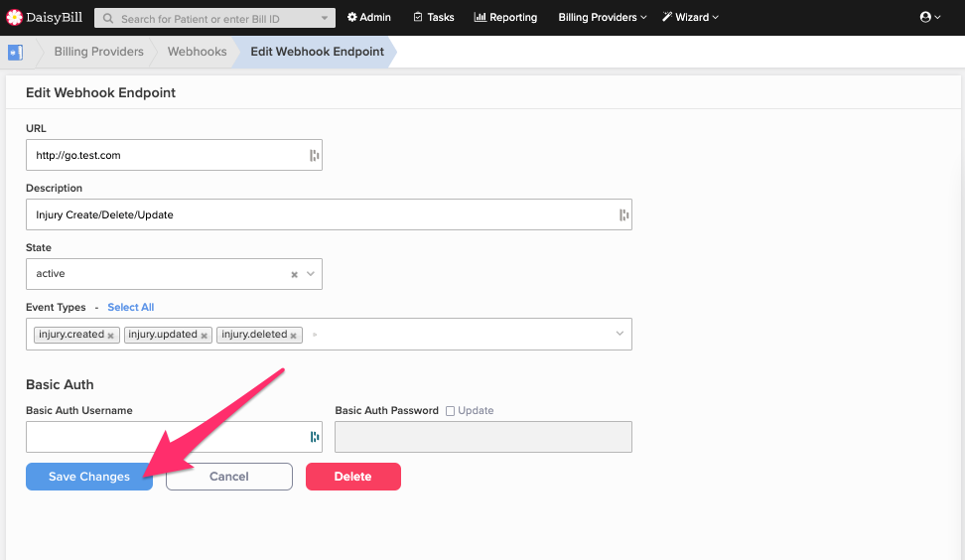Open the Tasks page
The height and width of the screenshot is (560, 965).
[x=434, y=17]
